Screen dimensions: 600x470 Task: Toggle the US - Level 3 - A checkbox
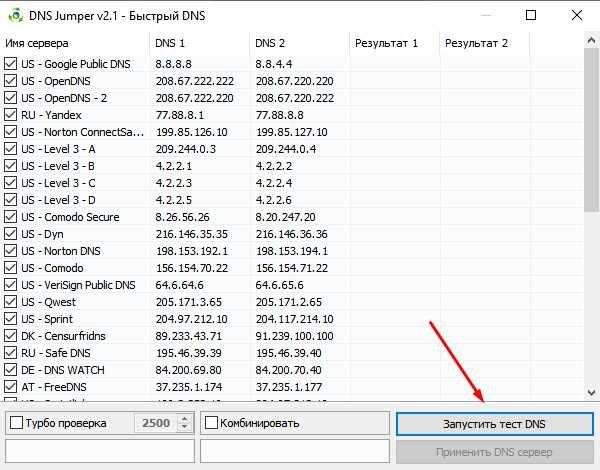point(10,149)
